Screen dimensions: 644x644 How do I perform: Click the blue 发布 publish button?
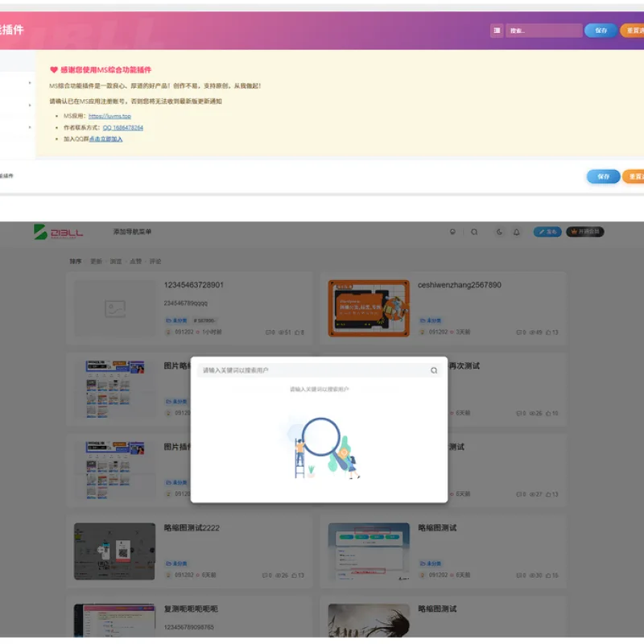click(x=547, y=232)
